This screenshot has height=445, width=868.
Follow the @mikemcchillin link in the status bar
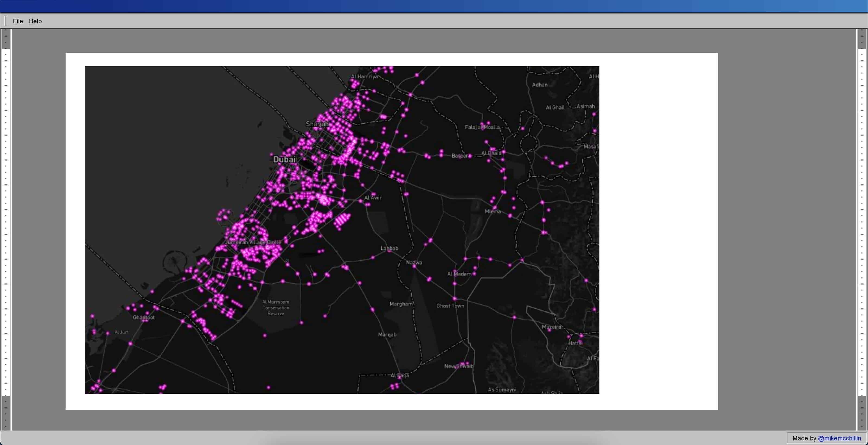839,438
